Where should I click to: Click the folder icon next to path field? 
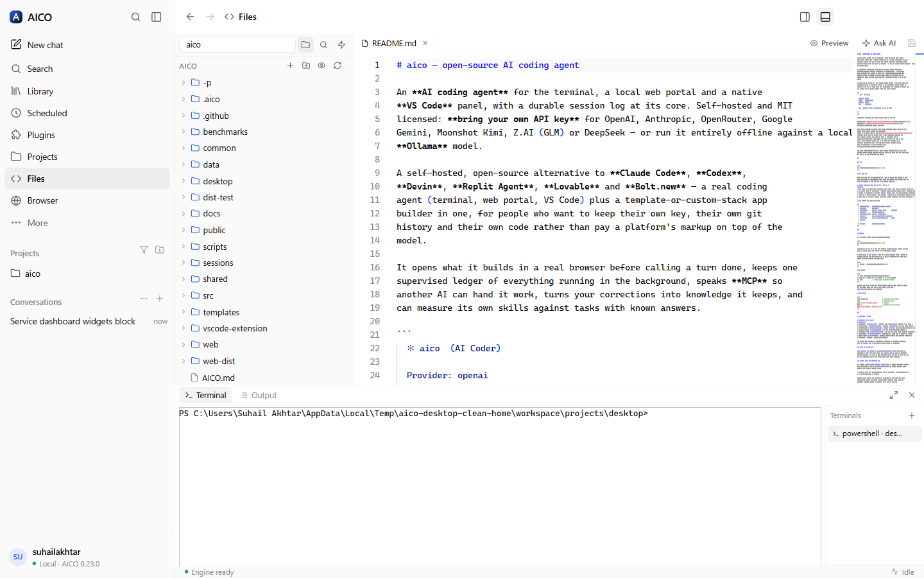coord(305,44)
